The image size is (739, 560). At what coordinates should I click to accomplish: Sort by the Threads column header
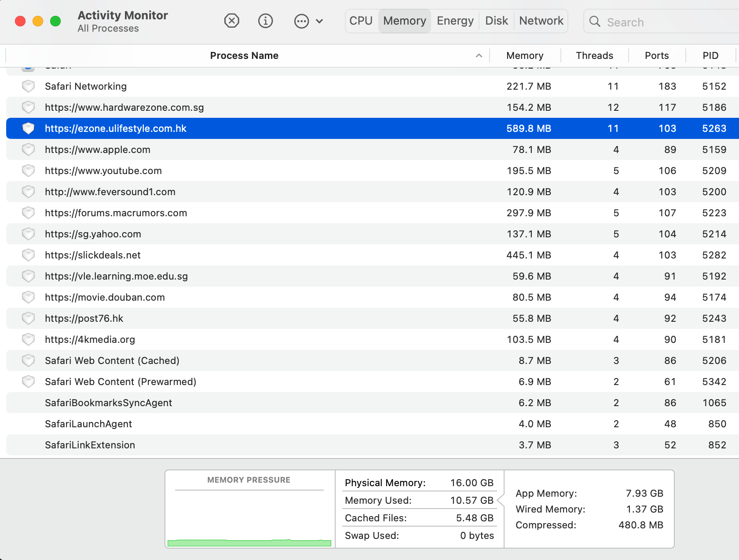click(x=594, y=55)
